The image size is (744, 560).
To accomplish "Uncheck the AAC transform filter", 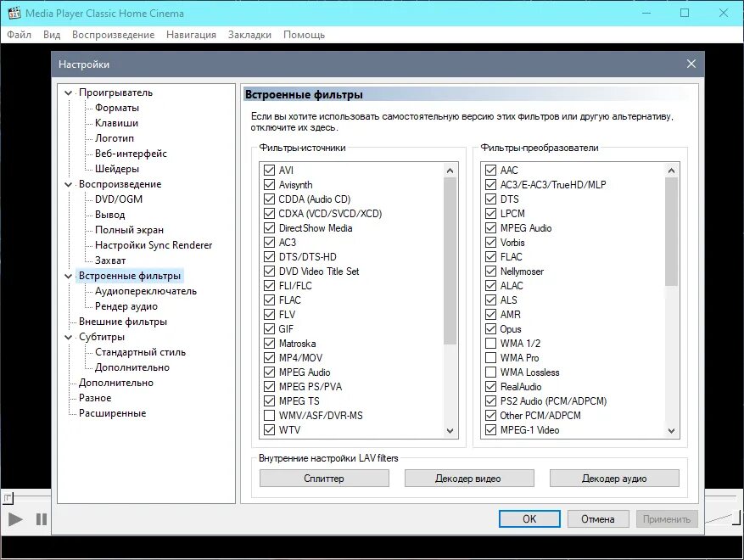I will [x=490, y=170].
